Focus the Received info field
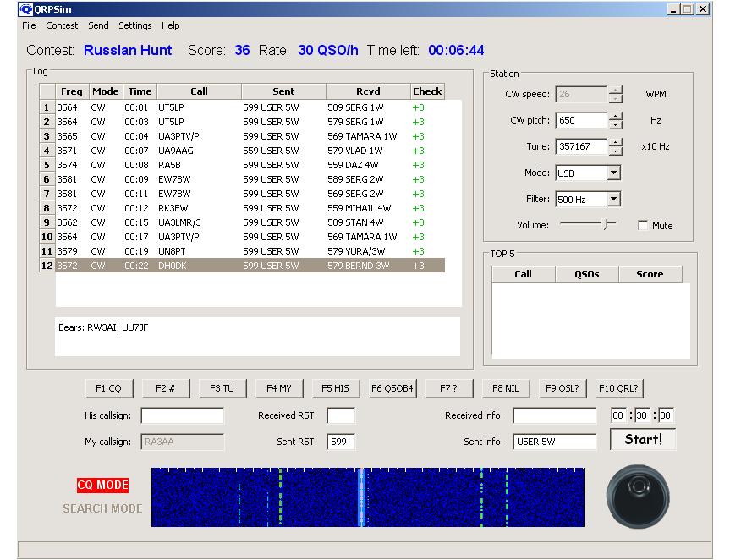Viewport: 730px width, 560px height. (554, 415)
